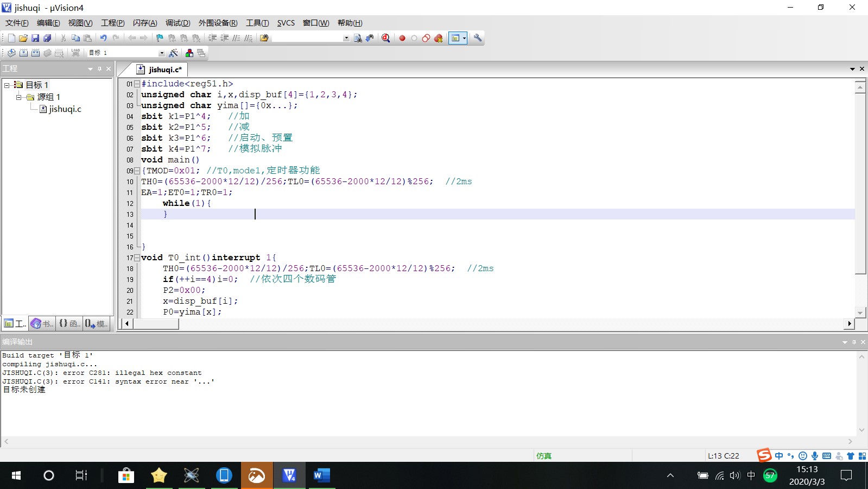
Task: Open configuration wrench icon
Action: (478, 38)
